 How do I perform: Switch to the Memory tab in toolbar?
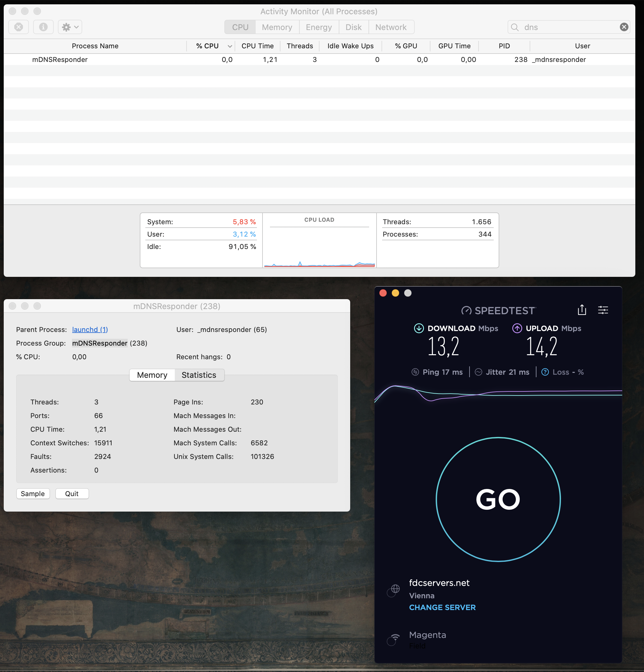(277, 27)
